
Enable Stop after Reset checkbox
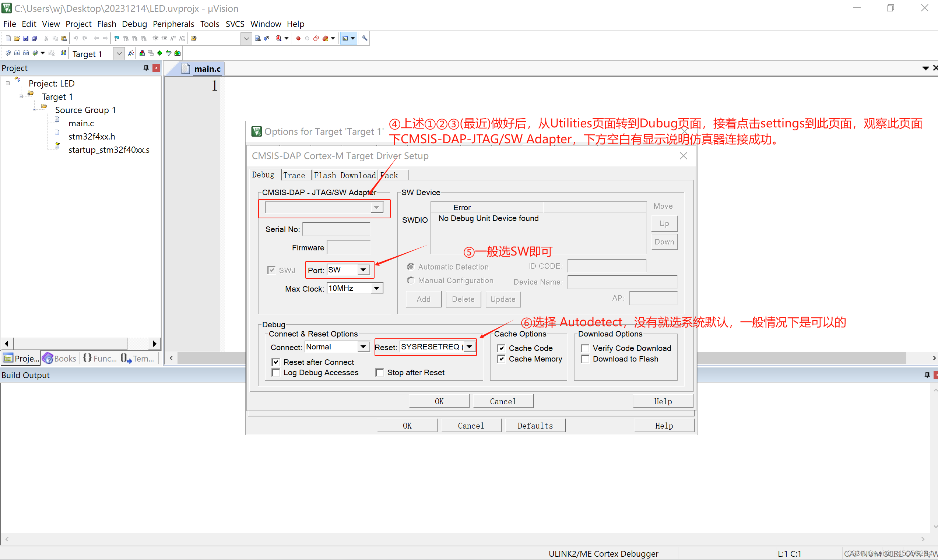tap(380, 373)
